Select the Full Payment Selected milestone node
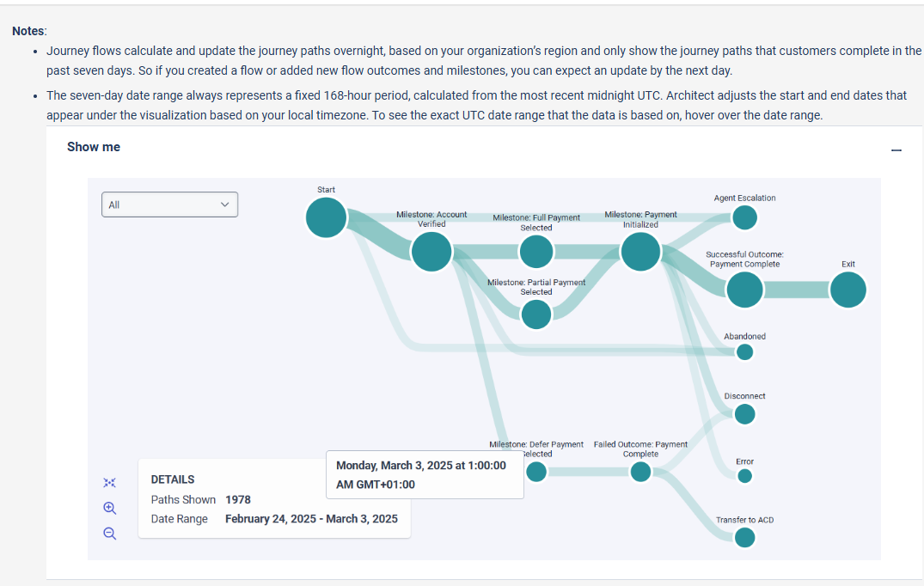This screenshot has height=586, width=924. click(x=536, y=252)
